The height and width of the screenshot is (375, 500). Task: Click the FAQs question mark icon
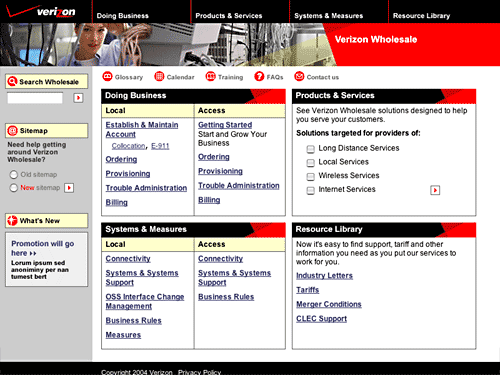(x=259, y=76)
